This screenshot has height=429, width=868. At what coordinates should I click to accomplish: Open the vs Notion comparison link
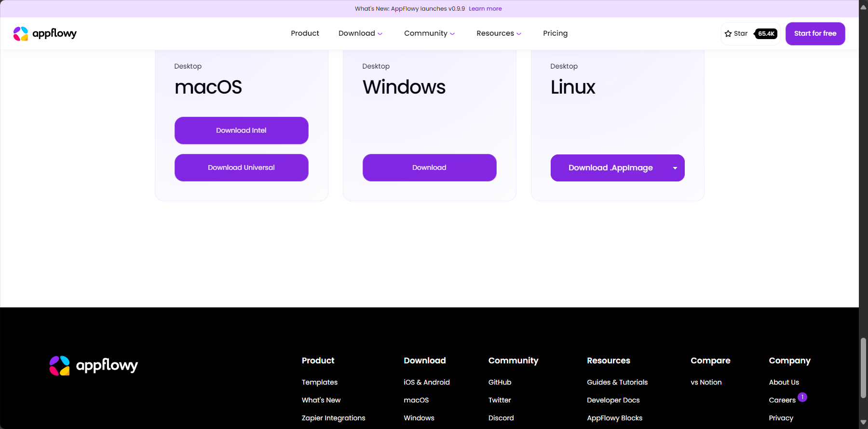click(x=706, y=382)
